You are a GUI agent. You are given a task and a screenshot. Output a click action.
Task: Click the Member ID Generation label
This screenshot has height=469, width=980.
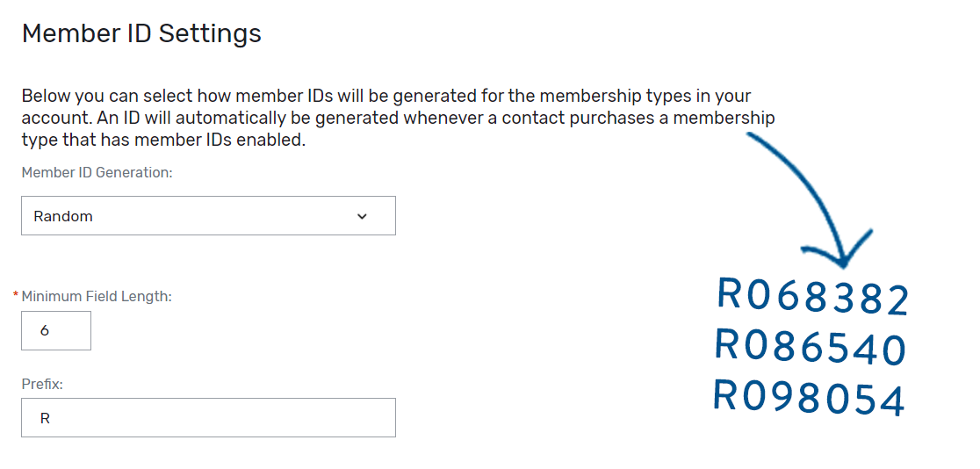tap(97, 173)
